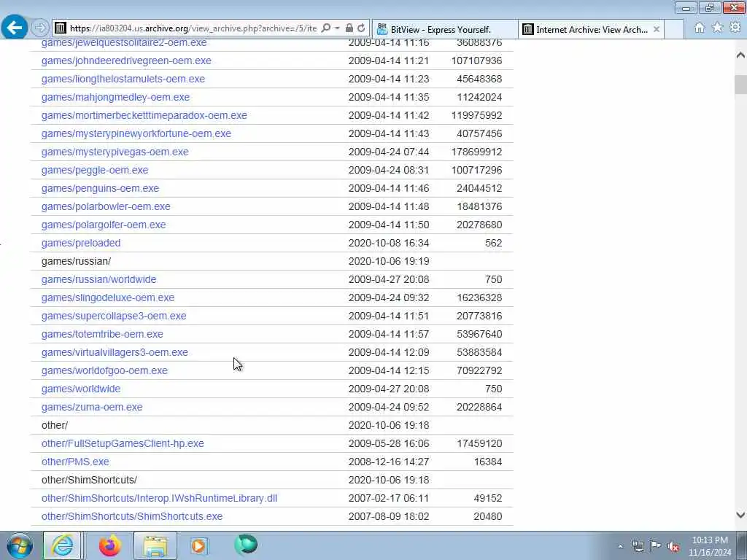Open games/mysterypivegas-oem.exe link

[115, 152]
